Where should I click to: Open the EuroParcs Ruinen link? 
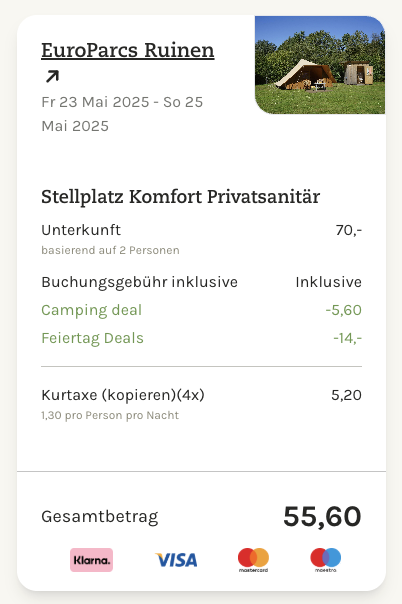pyautogui.click(x=127, y=50)
